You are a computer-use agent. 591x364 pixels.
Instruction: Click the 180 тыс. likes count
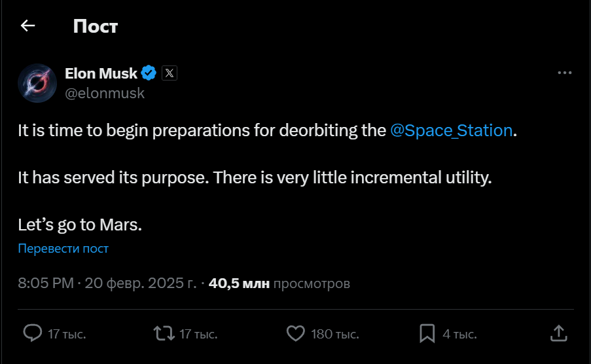tap(334, 334)
